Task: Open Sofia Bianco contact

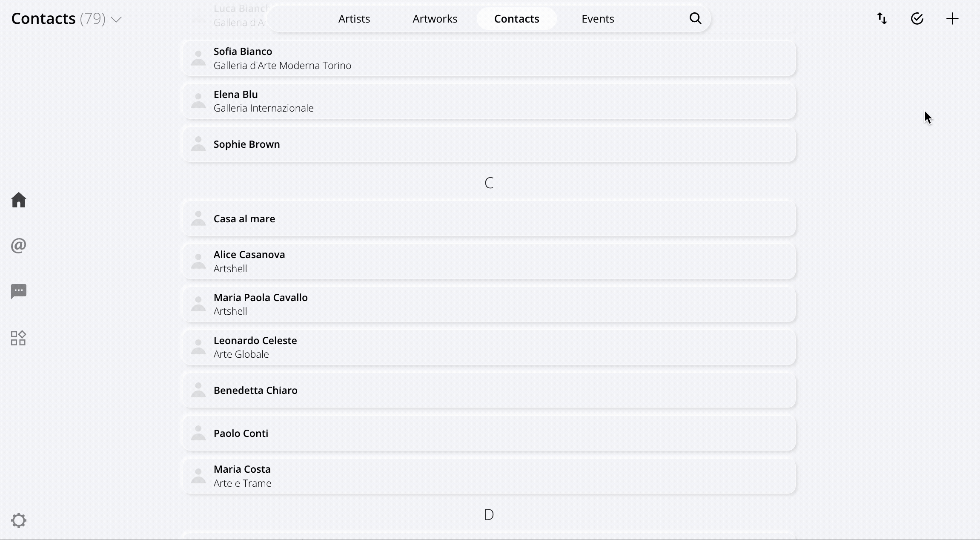Action: coord(489,58)
